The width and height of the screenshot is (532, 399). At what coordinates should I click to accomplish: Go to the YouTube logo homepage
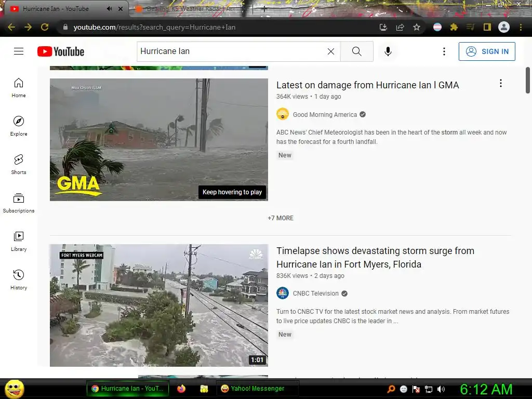point(61,51)
